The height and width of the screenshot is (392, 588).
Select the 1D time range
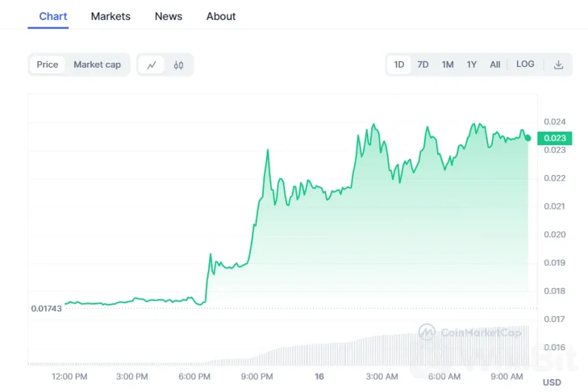[399, 64]
